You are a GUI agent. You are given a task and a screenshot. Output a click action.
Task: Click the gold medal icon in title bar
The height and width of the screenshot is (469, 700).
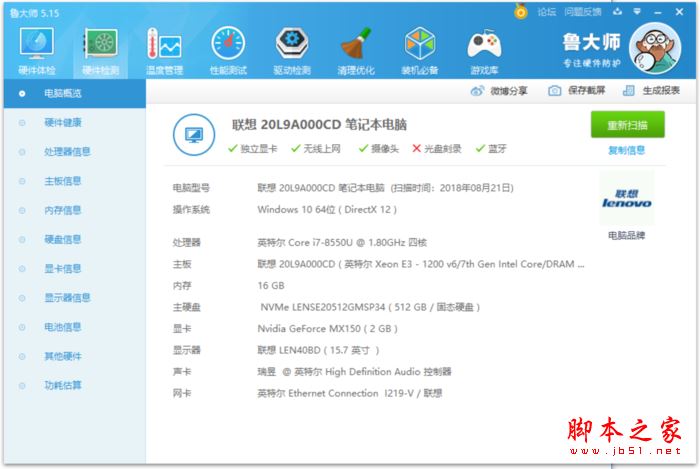tap(521, 11)
